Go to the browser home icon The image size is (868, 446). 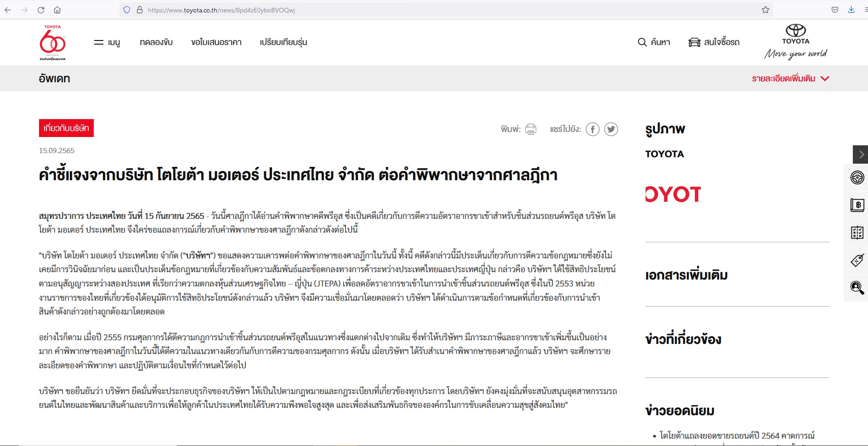coord(57,10)
